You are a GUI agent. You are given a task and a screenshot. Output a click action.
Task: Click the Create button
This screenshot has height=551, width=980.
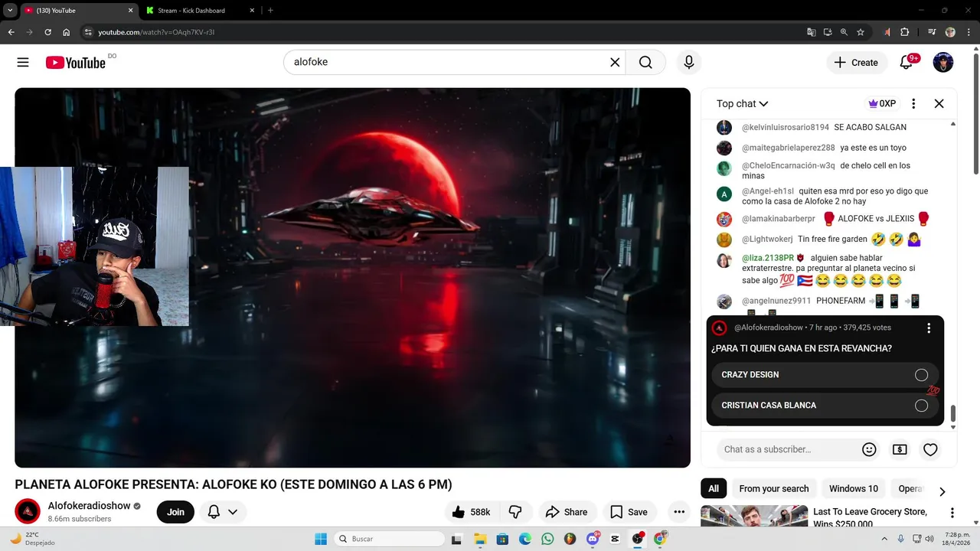pos(857,63)
